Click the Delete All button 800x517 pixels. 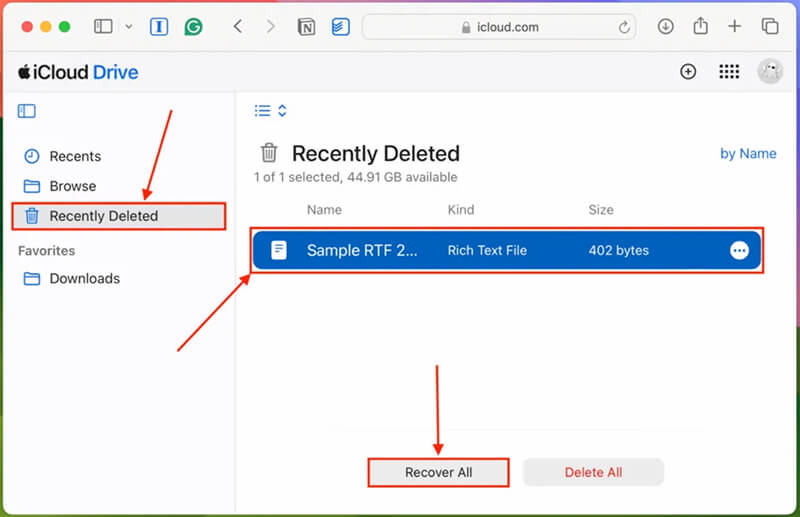[x=593, y=473]
